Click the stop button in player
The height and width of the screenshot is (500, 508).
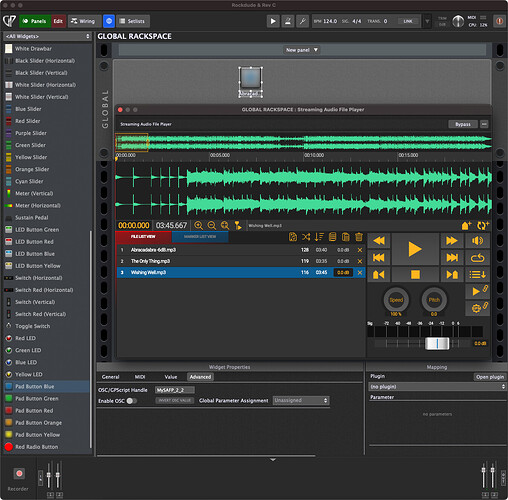[415, 274]
